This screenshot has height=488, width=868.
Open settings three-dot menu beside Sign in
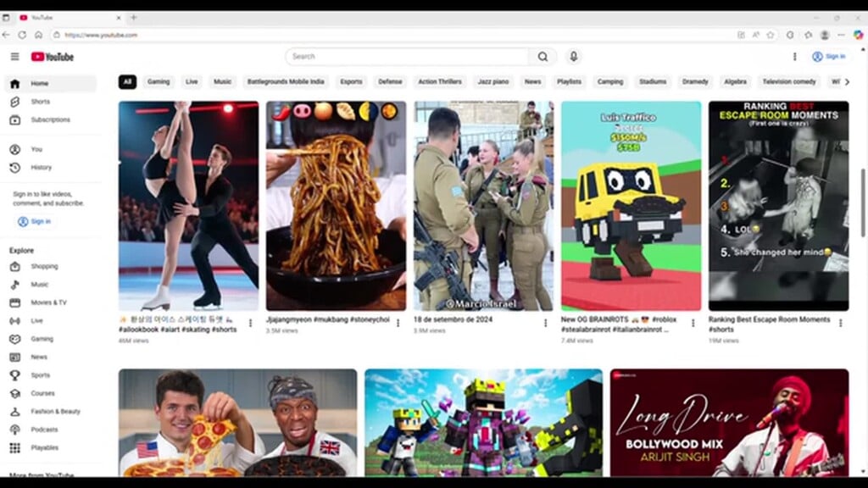(x=794, y=57)
